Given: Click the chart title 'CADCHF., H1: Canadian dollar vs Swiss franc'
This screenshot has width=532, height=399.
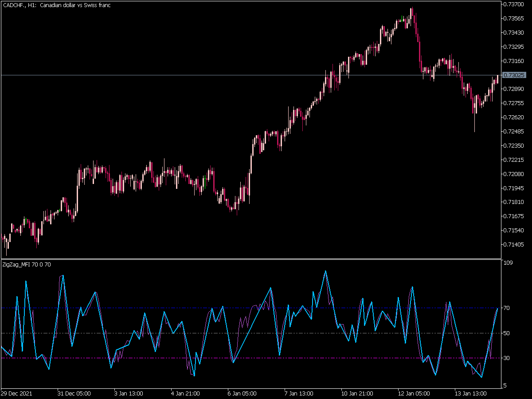Looking at the screenshot, I should 57,5.
